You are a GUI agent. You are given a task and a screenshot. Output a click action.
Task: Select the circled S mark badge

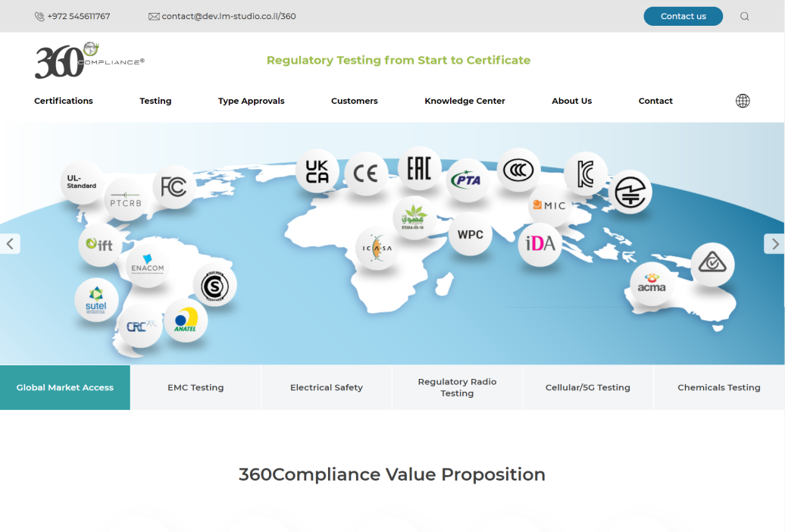click(214, 286)
